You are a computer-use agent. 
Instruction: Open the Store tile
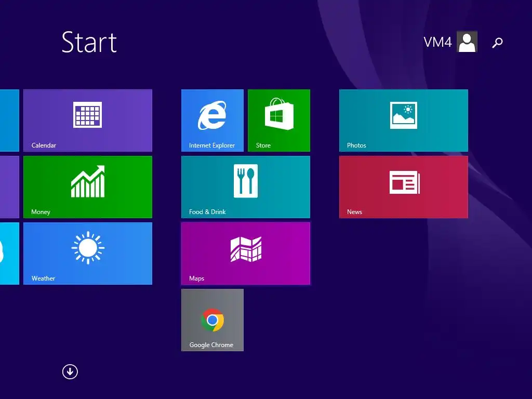click(279, 121)
